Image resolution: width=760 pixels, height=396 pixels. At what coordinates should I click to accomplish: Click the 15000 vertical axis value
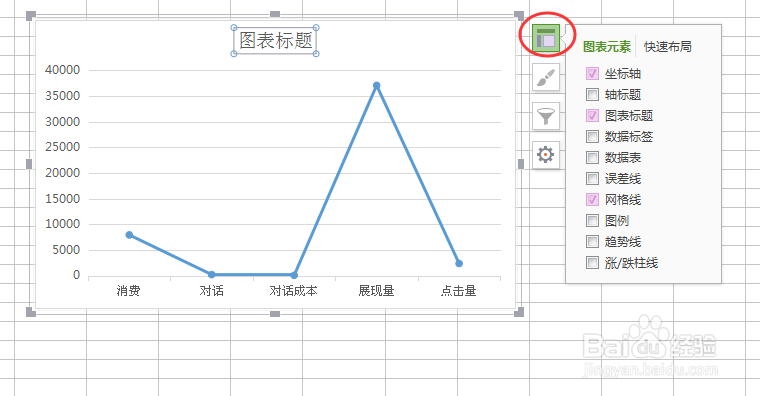63,198
